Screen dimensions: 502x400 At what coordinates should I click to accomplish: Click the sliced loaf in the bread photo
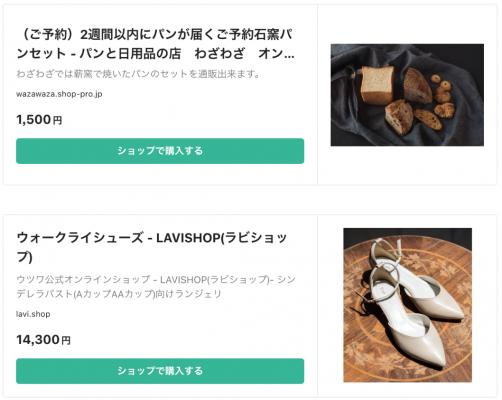click(377, 83)
